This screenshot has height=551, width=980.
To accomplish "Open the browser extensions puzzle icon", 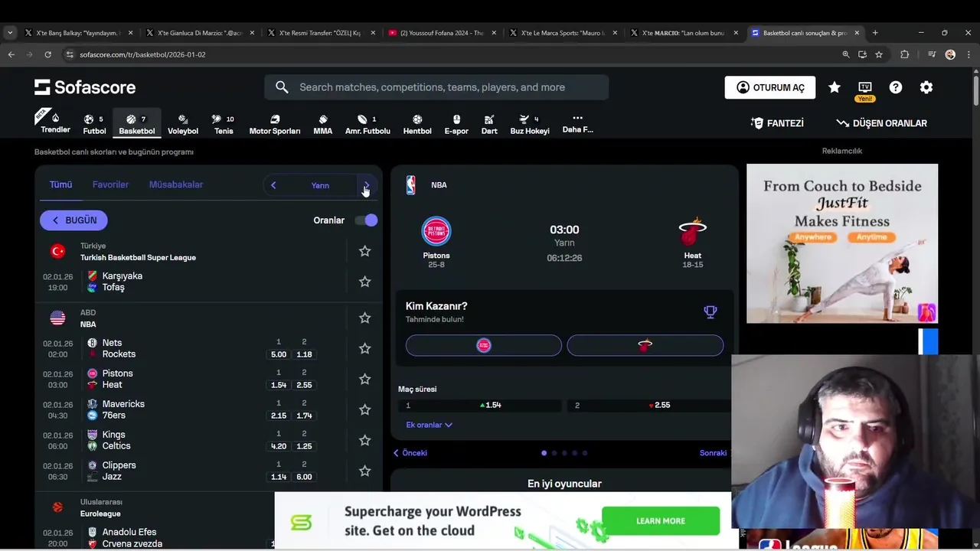I will [x=904, y=54].
